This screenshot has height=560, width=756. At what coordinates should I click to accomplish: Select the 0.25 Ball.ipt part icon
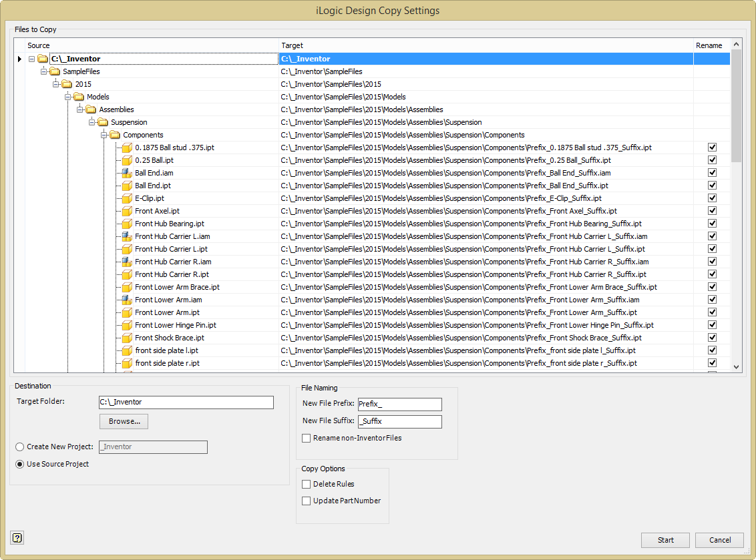(x=127, y=160)
